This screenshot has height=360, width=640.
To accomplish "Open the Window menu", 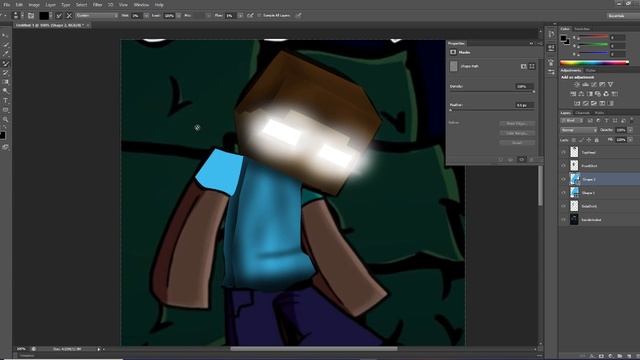I will [x=141, y=5].
